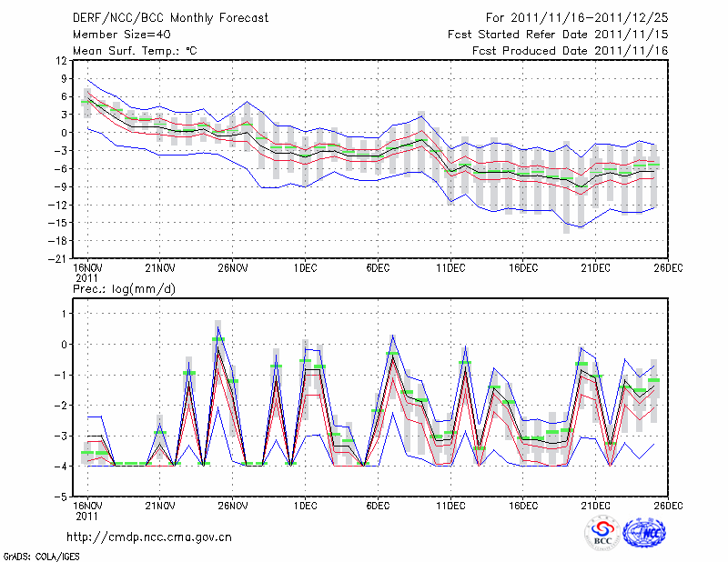This screenshot has height=562, width=728.
Task: Click the 12 label on temperature y-axis
Action: [61, 61]
